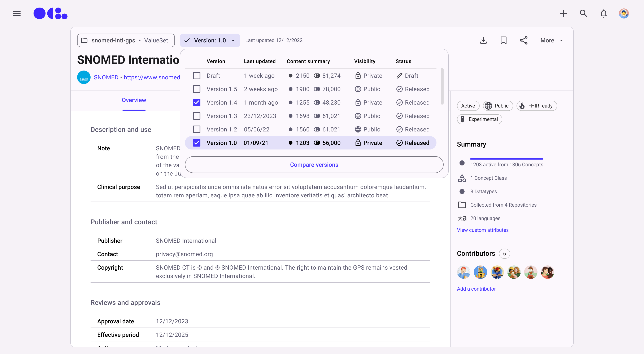The width and height of the screenshot is (644, 354).
Task: Open the hamburger navigation menu
Action: point(17,13)
